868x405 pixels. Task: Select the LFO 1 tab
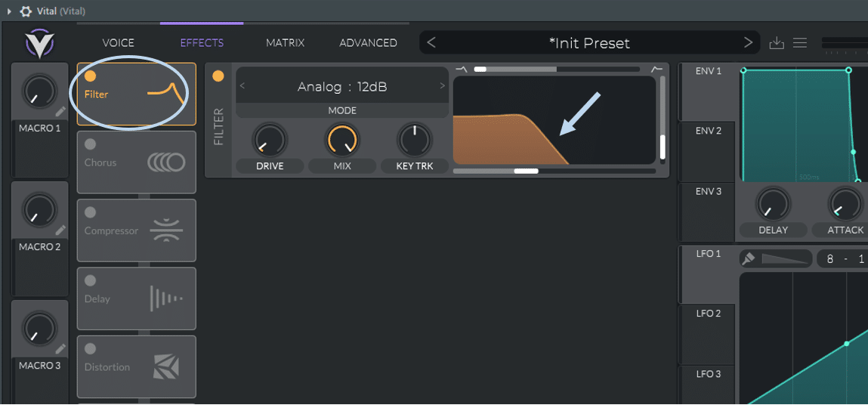pyautogui.click(x=708, y=274)
